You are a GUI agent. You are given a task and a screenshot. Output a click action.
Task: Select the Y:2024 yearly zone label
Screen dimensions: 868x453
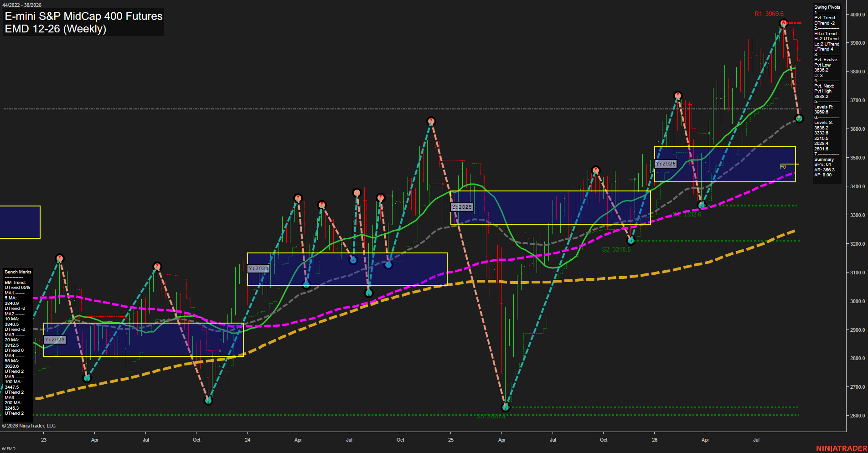[x=258, y=268]
